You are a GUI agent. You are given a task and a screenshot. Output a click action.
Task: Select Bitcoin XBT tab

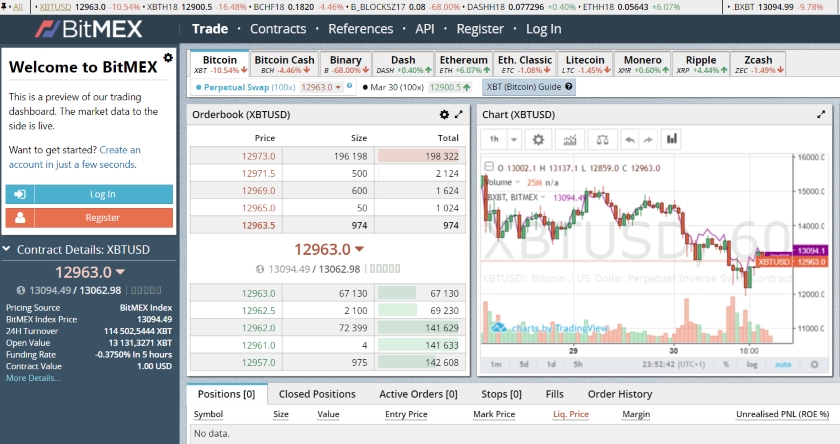[x=220, y=64]
